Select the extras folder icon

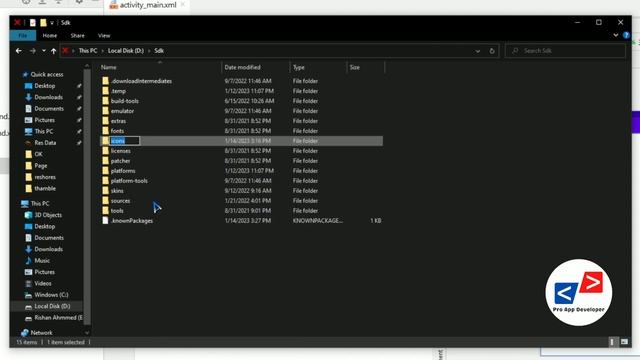pyautogui.click(x=105, y=121)
